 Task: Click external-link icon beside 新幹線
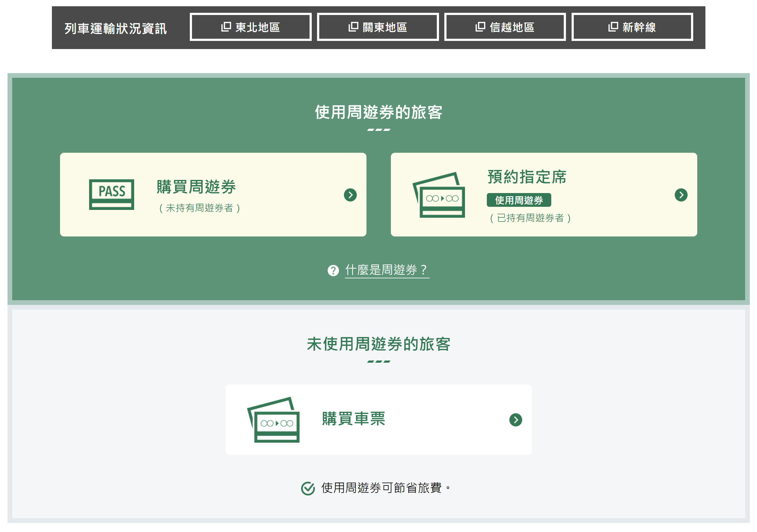(613, 27)
